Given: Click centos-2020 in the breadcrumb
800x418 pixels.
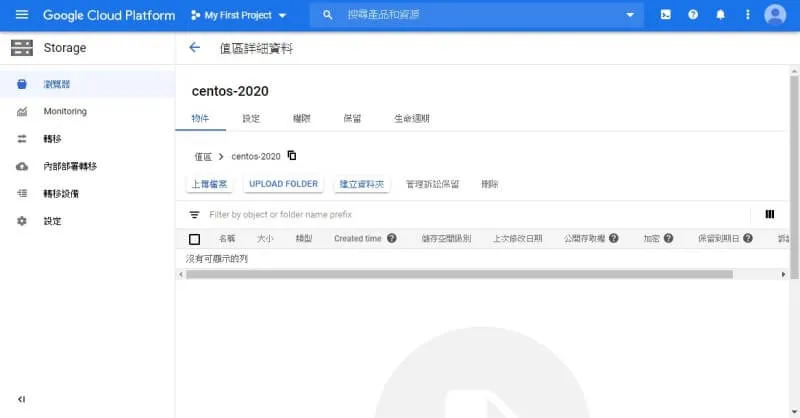Looking at the screenshot, I should click(x=256, y=157).
